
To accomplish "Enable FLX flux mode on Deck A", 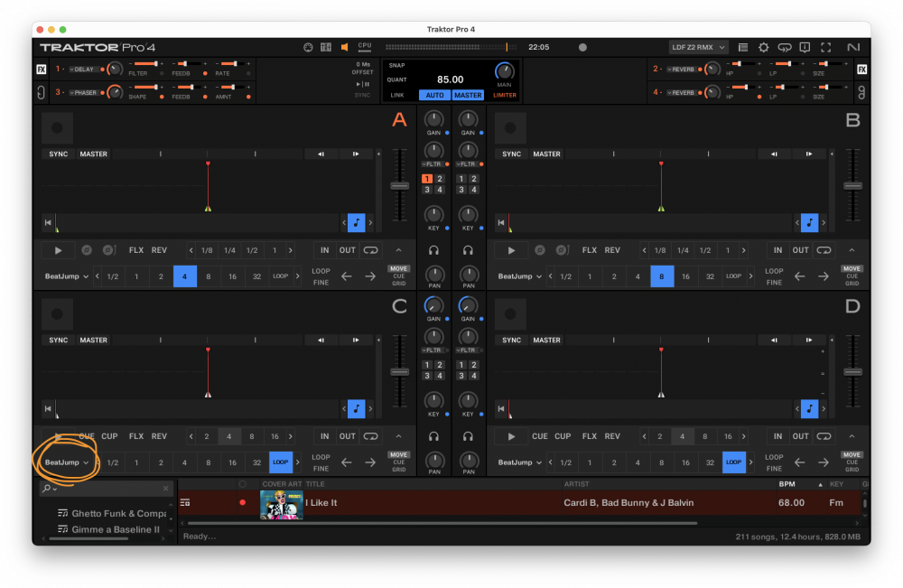I will pyautogui.click(x=136, y=250).
